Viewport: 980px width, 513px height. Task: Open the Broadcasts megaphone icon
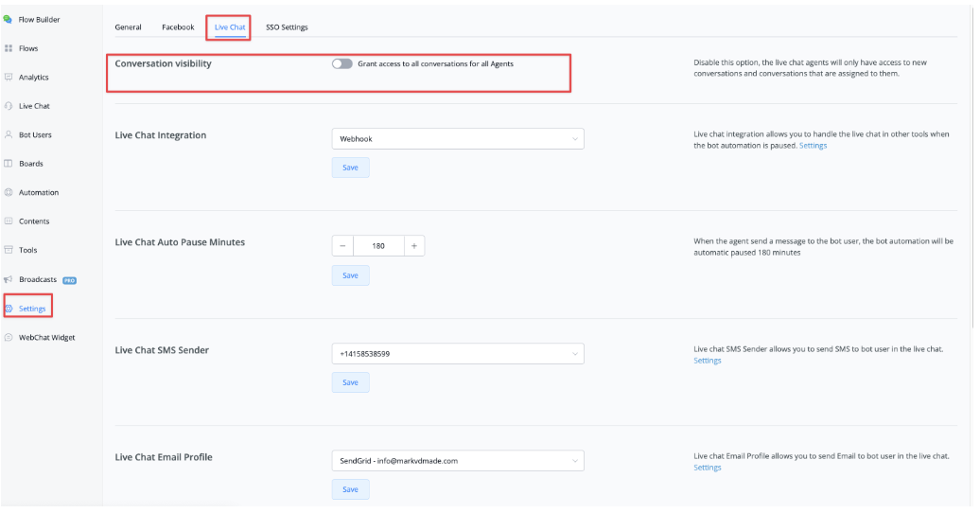pyautogui.click(x=9, y=279)
